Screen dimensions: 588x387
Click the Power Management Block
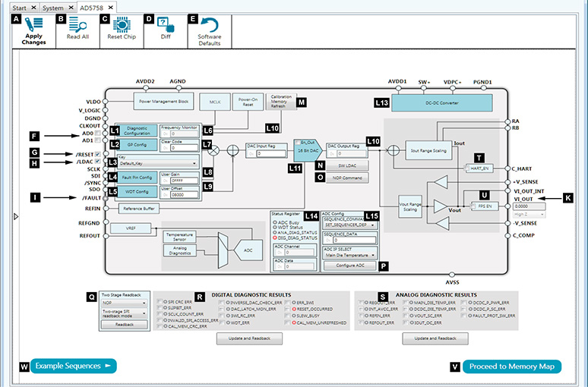click(163, 101)
